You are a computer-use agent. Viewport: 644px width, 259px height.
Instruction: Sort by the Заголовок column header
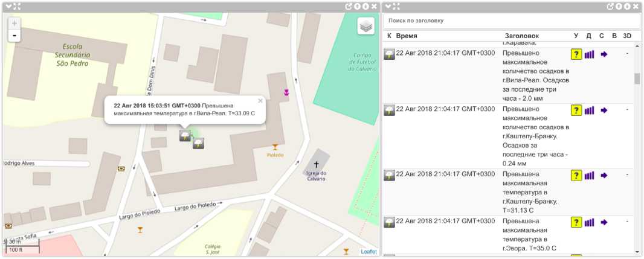[521, 36]
